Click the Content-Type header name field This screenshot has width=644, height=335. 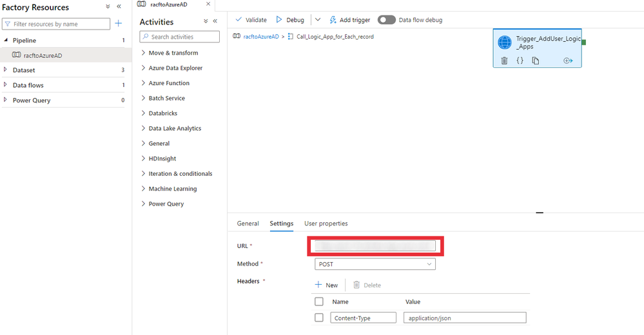click(x=363, y=318)
